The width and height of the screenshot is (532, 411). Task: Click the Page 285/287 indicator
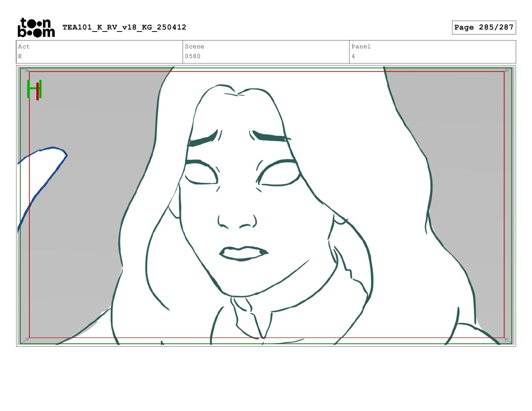pos(484,28)
